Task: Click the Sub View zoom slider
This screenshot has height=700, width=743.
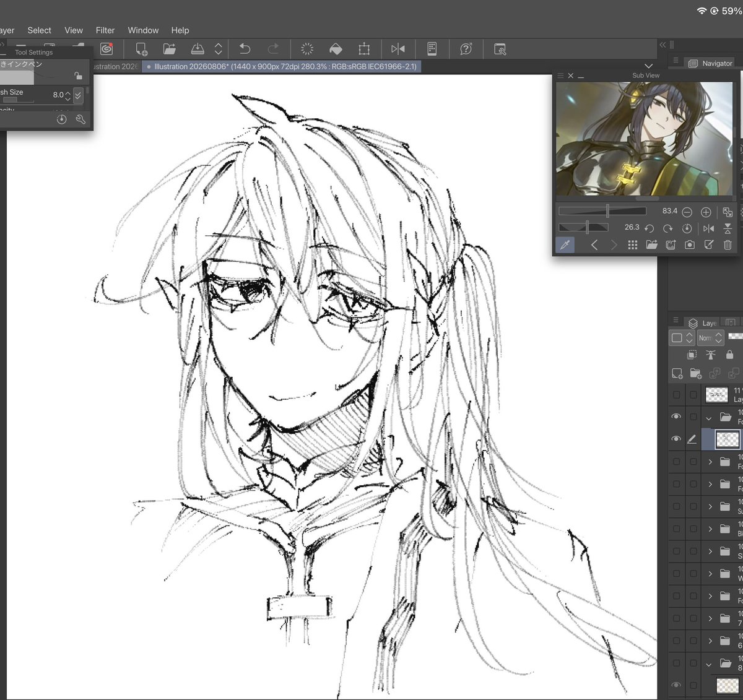Action: (602, 211)
